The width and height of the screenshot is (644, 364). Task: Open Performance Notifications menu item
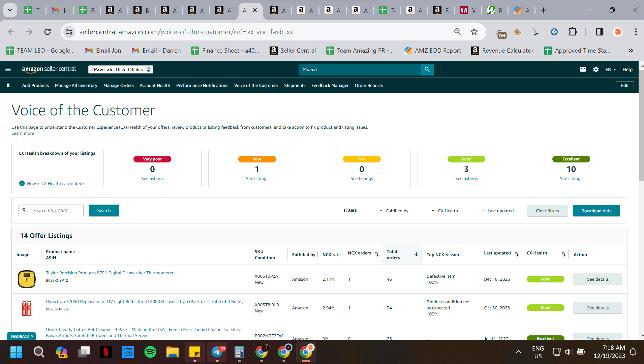click(202, 85)
